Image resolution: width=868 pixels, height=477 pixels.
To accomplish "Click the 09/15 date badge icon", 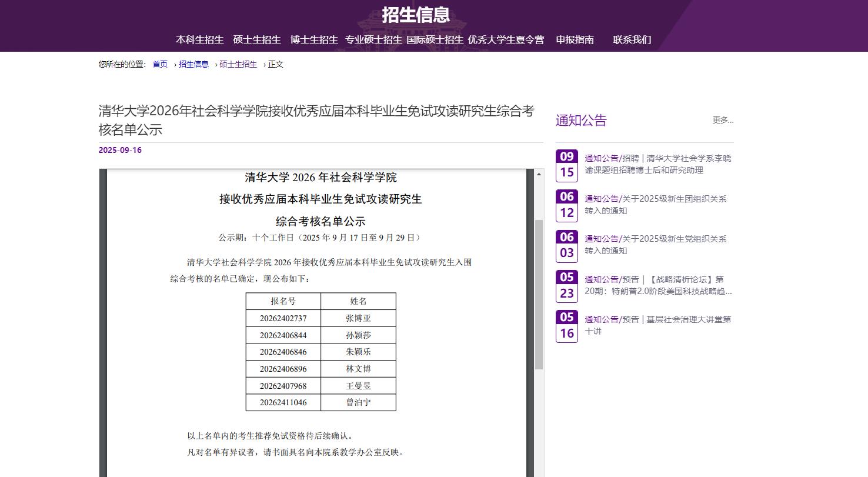I will [566, 165].
